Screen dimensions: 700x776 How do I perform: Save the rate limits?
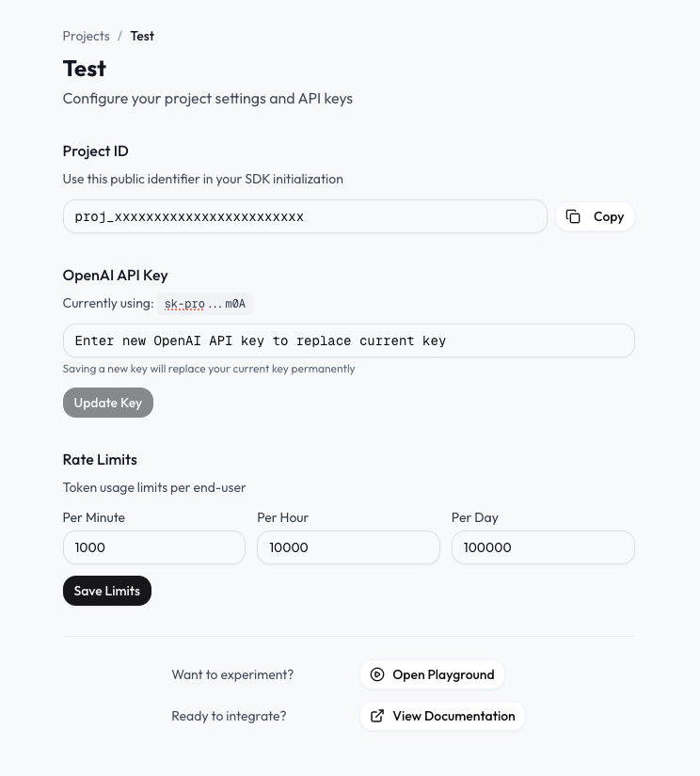pos(106,591)
